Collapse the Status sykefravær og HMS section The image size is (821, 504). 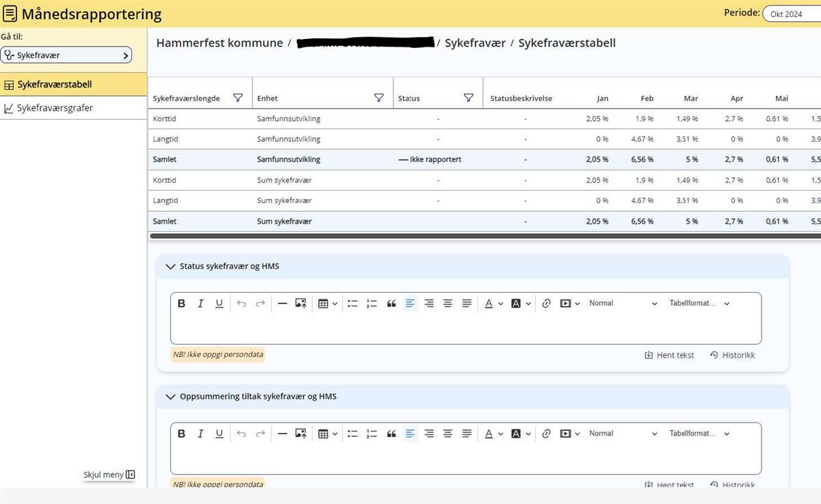pos(170,267)
